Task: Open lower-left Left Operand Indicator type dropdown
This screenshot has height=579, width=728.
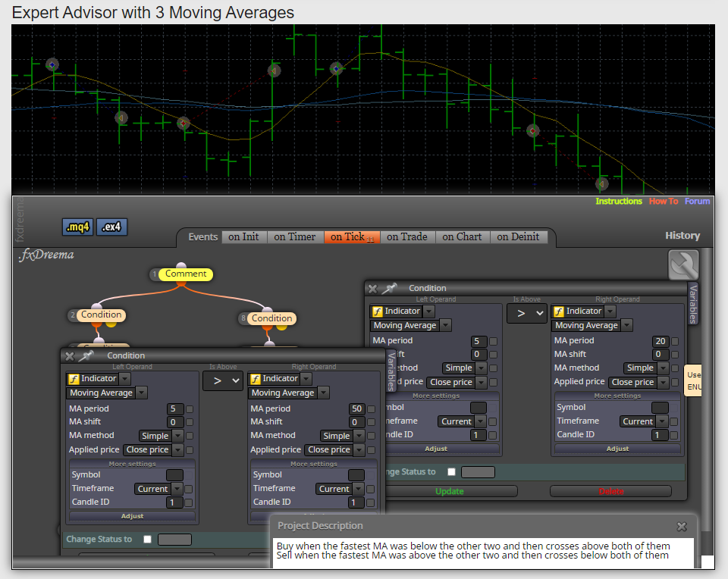Action: (124, 379)
